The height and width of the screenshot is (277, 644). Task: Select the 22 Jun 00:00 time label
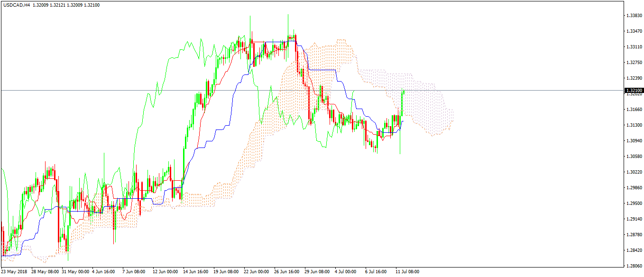tap(257, 272)
